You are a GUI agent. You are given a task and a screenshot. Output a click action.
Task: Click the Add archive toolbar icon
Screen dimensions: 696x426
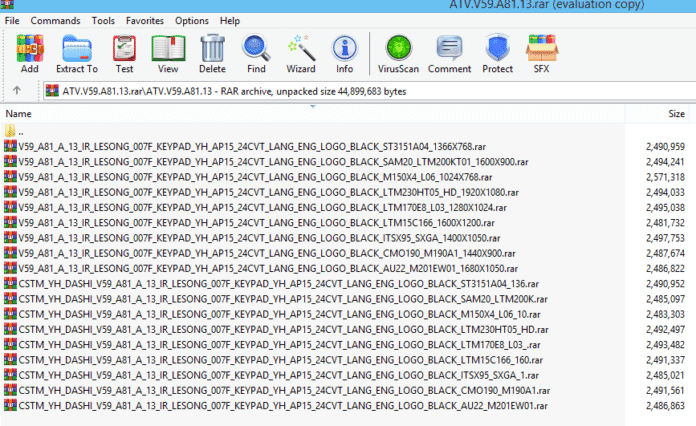click(30, 52)
